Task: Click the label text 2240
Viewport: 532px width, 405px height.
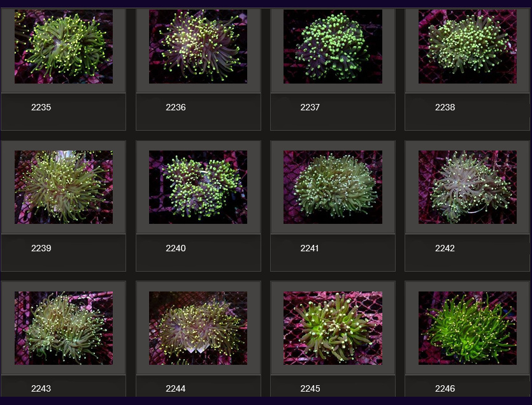Action: point(176,248)
